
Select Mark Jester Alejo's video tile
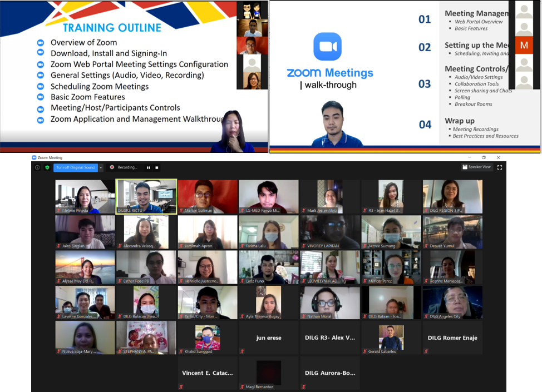click(330, 196)
